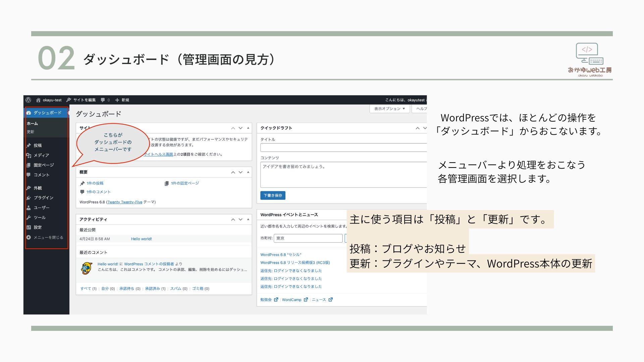Click external link icon beside ニュース
Screen dimensions: 644x362
pos(331,300)
